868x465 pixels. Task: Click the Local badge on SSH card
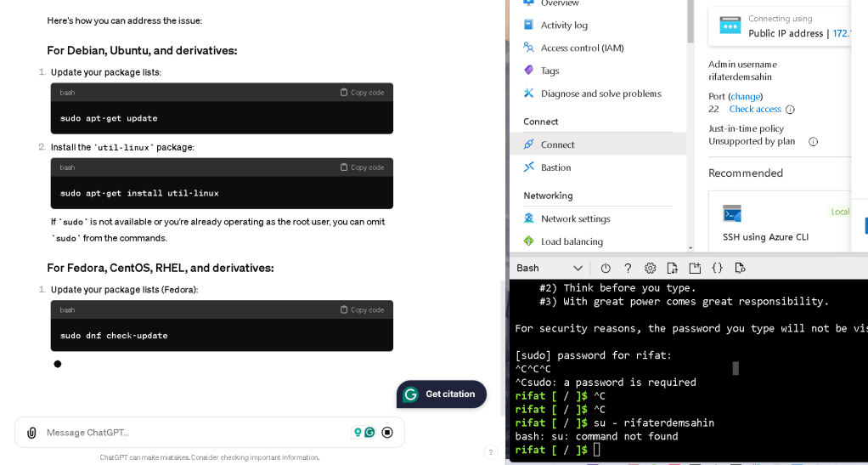click(x=840, y=212)
